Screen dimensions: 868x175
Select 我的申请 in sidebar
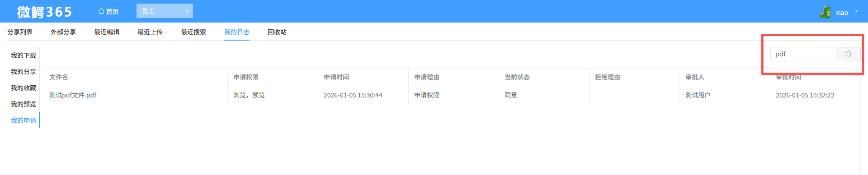[24, 120]
